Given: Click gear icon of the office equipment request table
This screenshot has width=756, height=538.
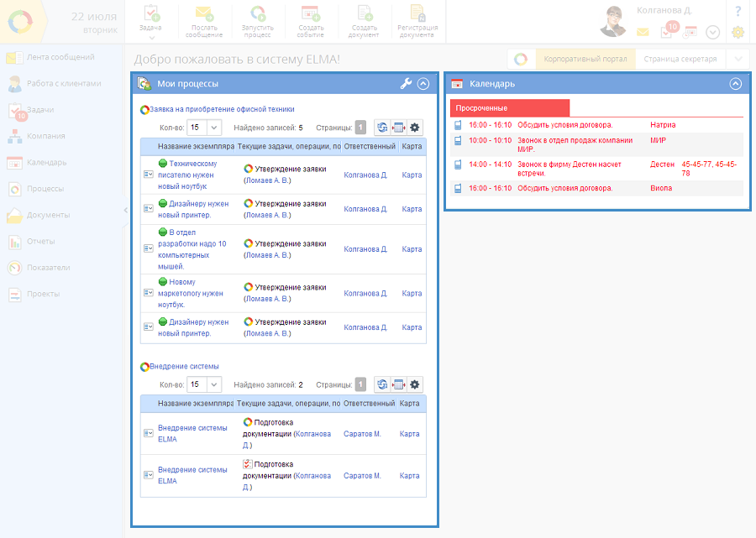Looking at the screenshot, I should click(414, 128).
